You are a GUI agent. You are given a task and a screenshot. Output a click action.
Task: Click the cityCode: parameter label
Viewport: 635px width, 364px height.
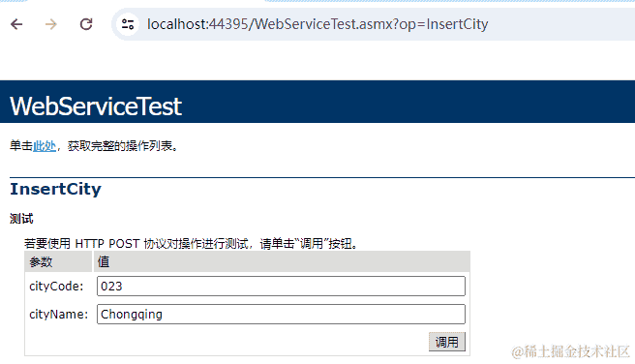(x=56, y=287)
